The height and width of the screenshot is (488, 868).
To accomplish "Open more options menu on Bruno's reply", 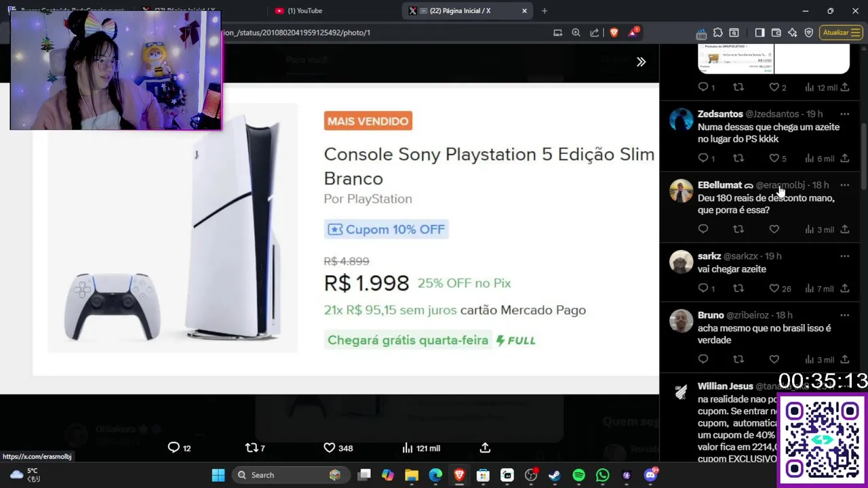I will click(x=844, y=315).
